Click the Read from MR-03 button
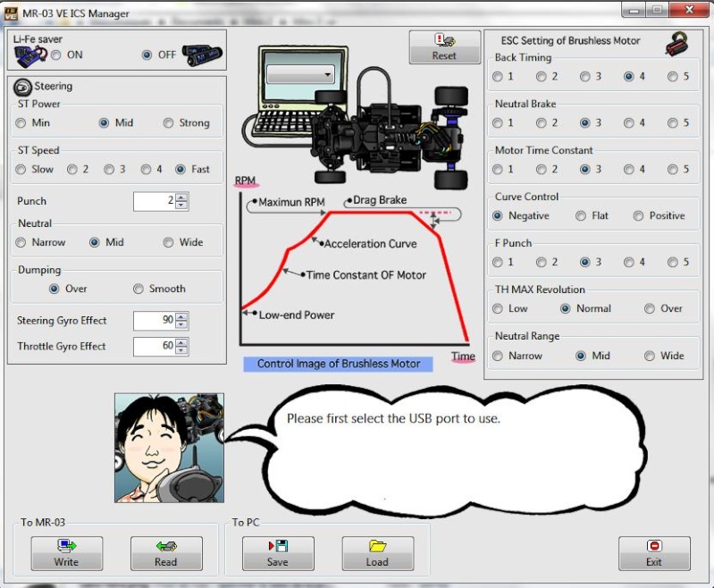This screenshot has height=588, width=714. [166, 553]
